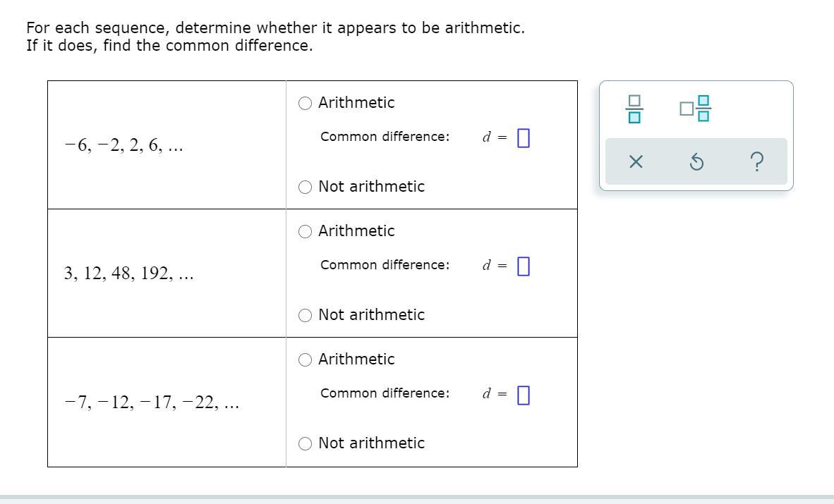
Task: Click the second row's Common difference label
Action: [x=385, y=265]
